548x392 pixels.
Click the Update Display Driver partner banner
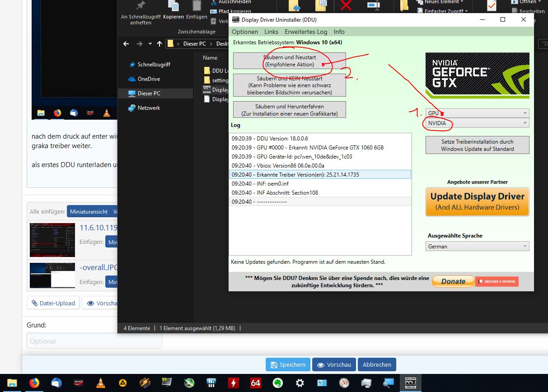click(477, 202)
